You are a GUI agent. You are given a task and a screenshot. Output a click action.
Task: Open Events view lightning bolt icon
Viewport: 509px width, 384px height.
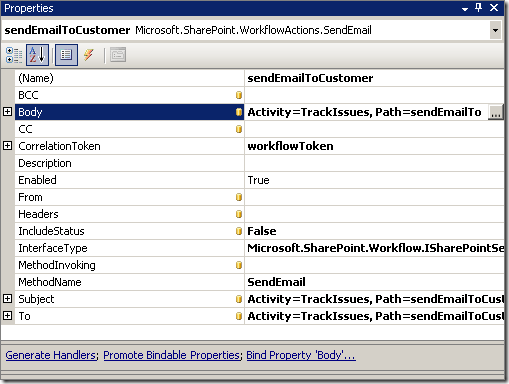[x=89, y=55]
